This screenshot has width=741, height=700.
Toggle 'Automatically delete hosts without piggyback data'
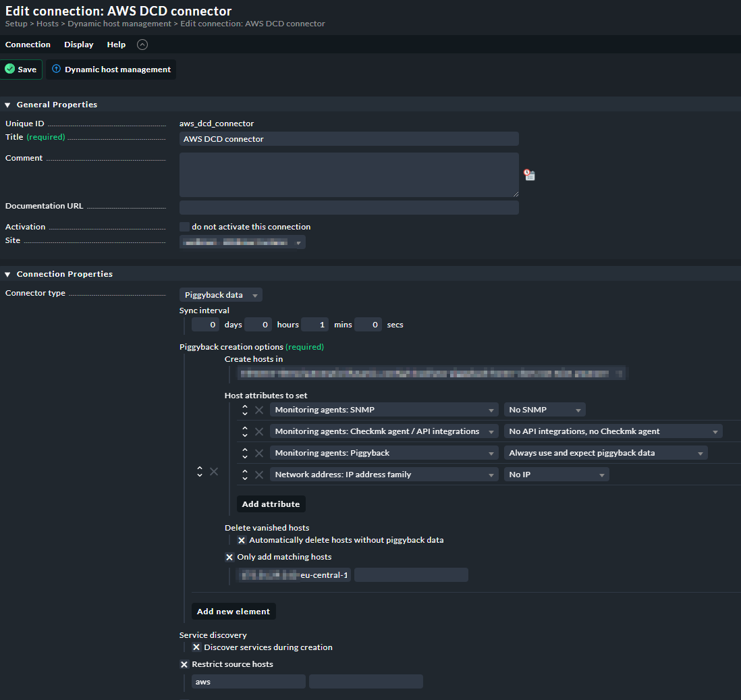tap(242, 540)
